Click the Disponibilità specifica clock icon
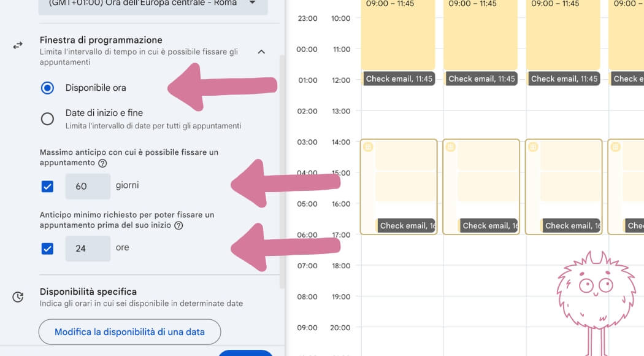Screen dimensions: 644x356 18,297
